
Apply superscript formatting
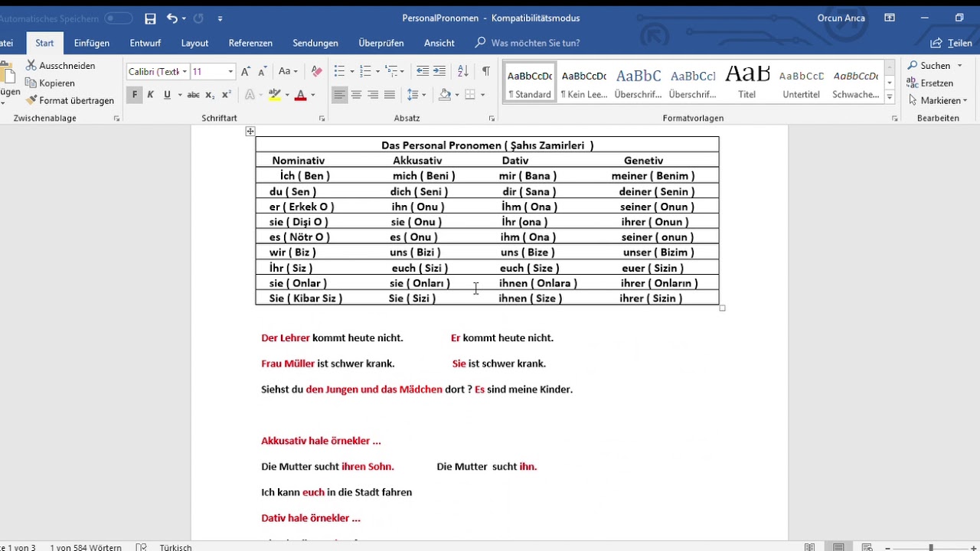(x=227, y=95)
